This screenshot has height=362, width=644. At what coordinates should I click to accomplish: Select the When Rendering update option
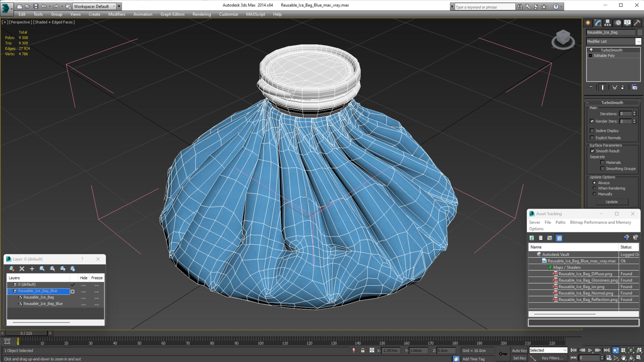[x=595, y=188]
